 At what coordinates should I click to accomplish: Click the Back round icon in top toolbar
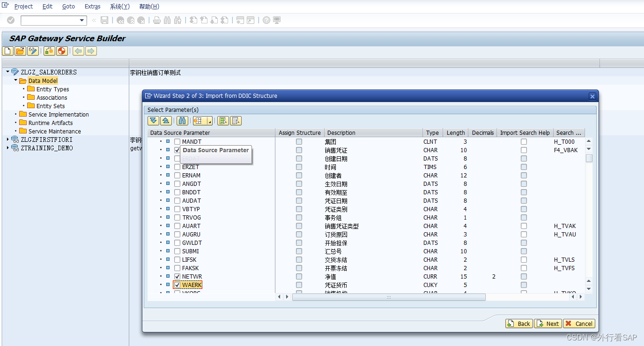(120, 20)
